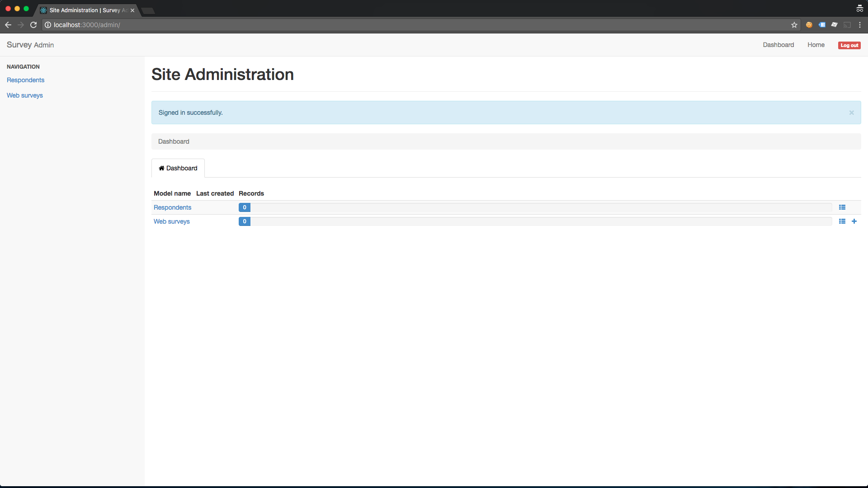
Task: Click the Dashboard breadcrumb
Action: pos(174,141)
